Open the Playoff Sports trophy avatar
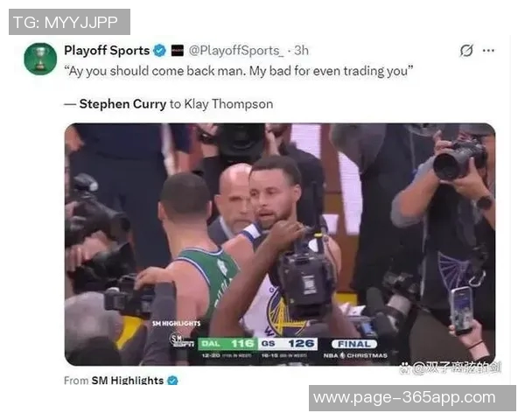This screenshot has height=420, width=525. (x=40, y=59)
